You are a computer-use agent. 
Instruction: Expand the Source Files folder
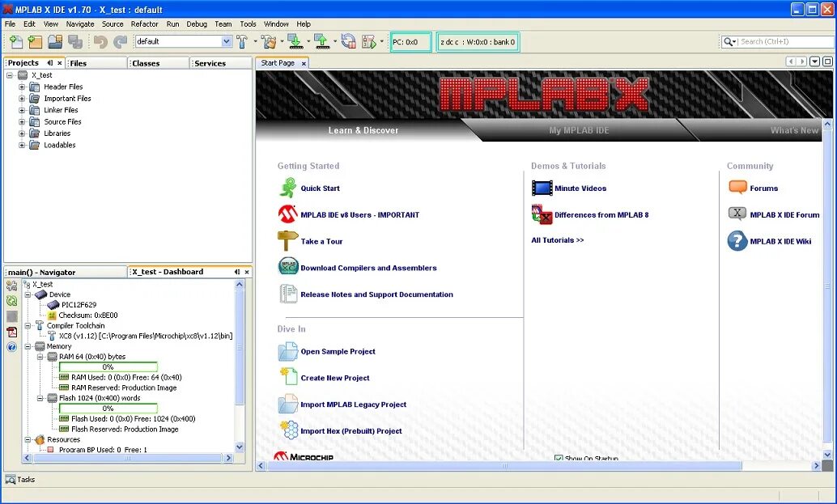pyautogui.click(x=22, y=122)
